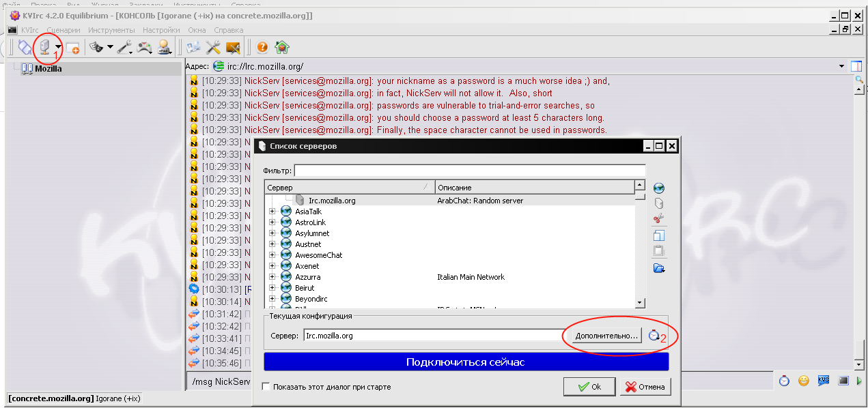
Task: Click the orange question mark help icon
Action: click(262, 47)
